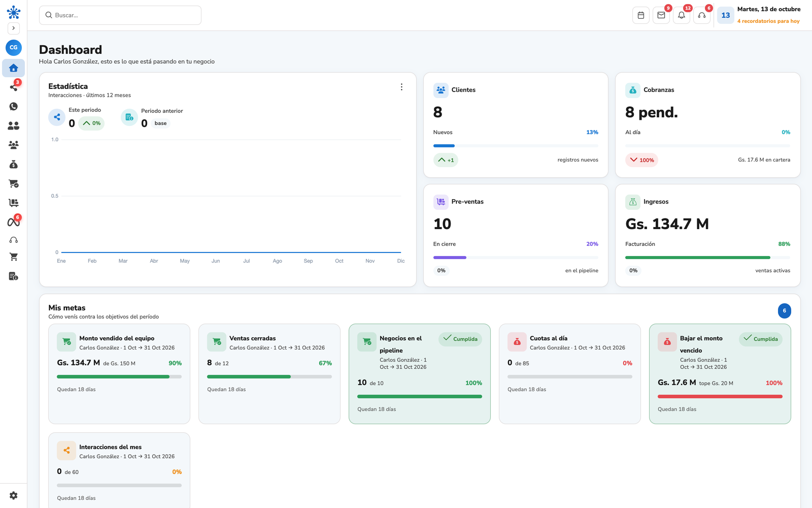Click the 8 de 12 Ventas cerradas value
This screenshot has width=812, height=508.
click(218, 363)
